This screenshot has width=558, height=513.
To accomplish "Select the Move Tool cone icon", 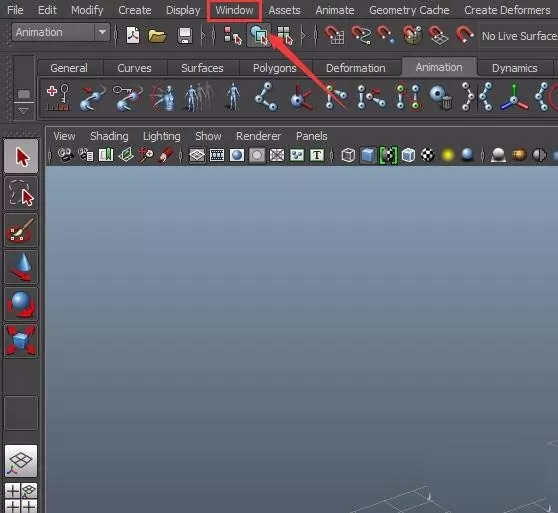I will pos(21,267).
